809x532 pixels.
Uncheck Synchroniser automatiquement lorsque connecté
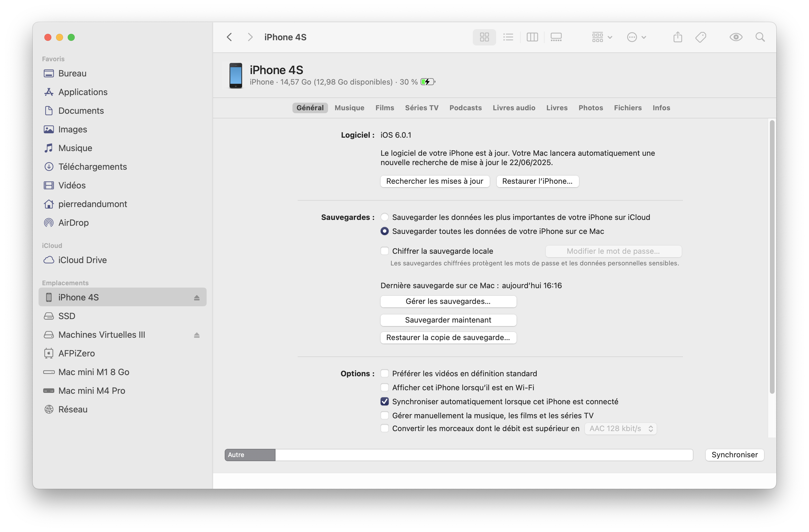(384, 402)
